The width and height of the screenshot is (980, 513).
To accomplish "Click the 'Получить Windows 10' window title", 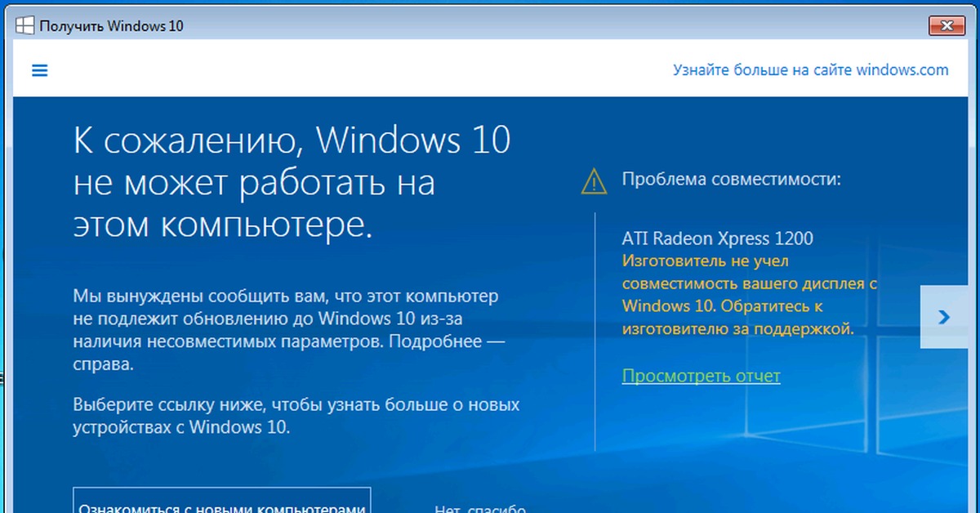I will click(x=112, y=26).
